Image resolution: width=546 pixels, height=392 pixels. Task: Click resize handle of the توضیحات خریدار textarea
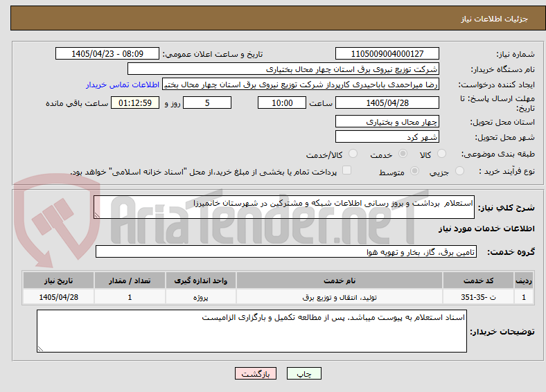click(x=40, y=348)
